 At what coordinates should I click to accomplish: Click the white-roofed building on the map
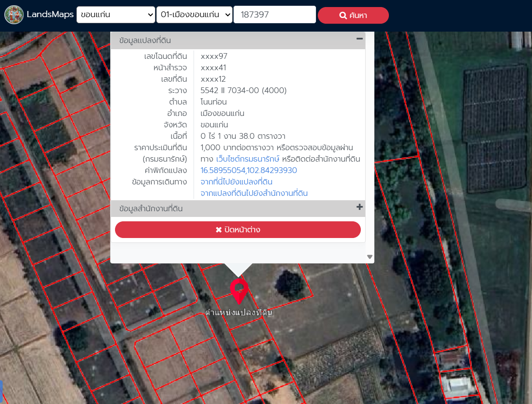[457, 385]
